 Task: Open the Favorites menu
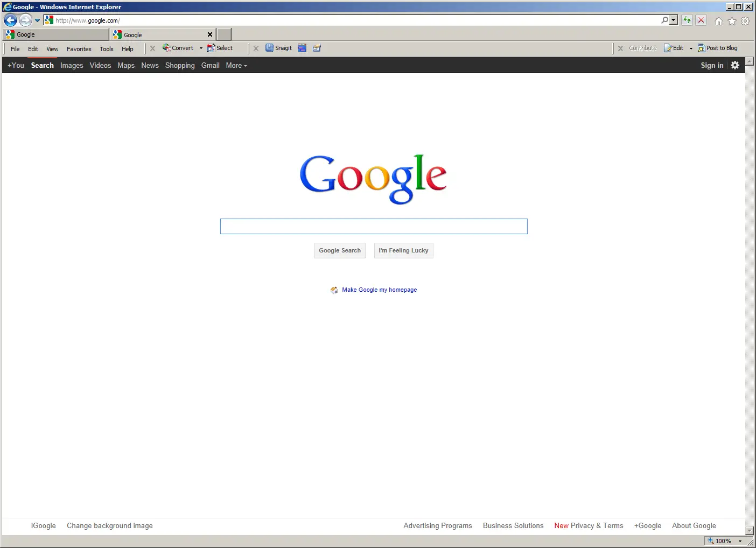click(x=79, y=49)
